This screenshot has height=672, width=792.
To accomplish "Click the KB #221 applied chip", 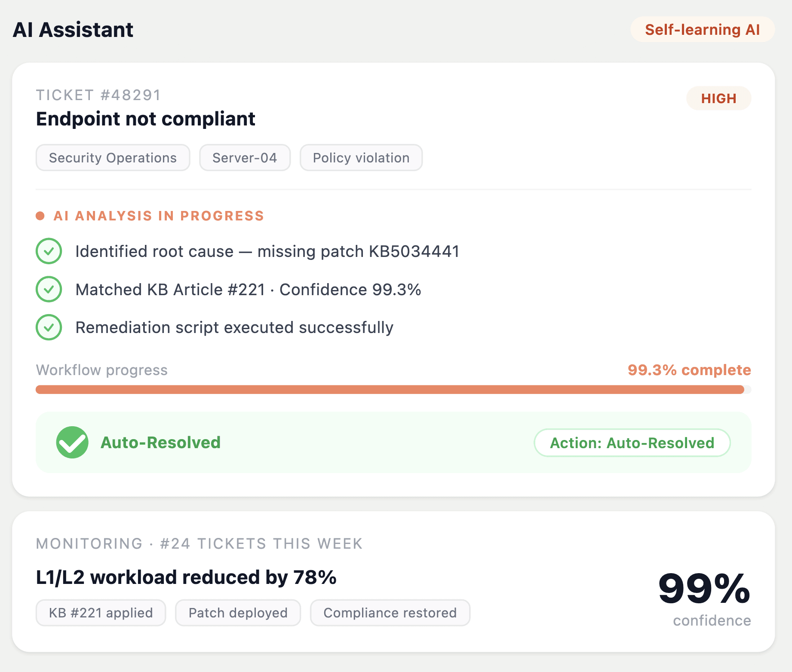I will (x=101, y=613).
